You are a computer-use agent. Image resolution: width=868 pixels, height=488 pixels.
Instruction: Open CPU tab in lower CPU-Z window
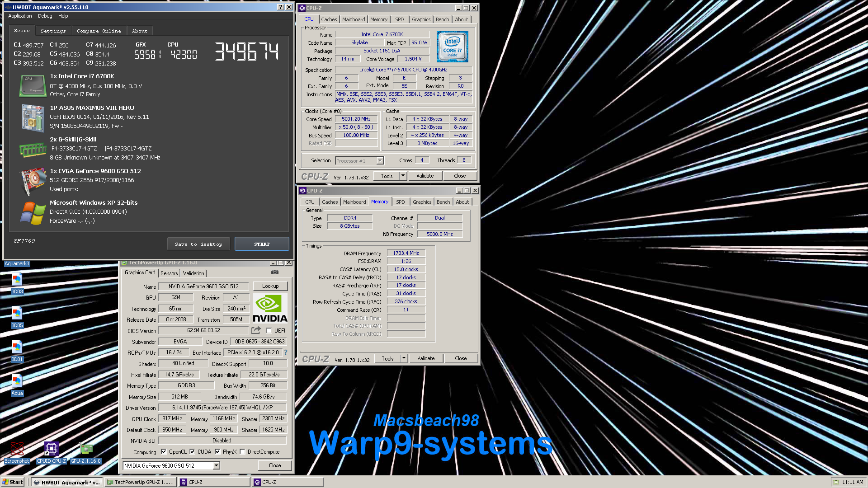click(310, 202)
